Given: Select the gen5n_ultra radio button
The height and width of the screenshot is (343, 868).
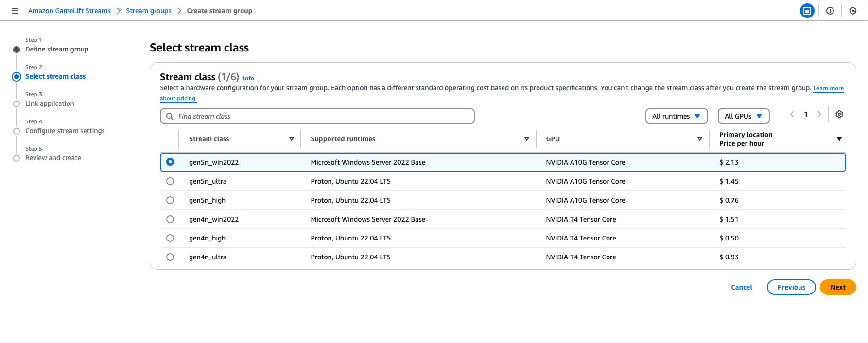Looking at the screenshot, I should 170,181.
